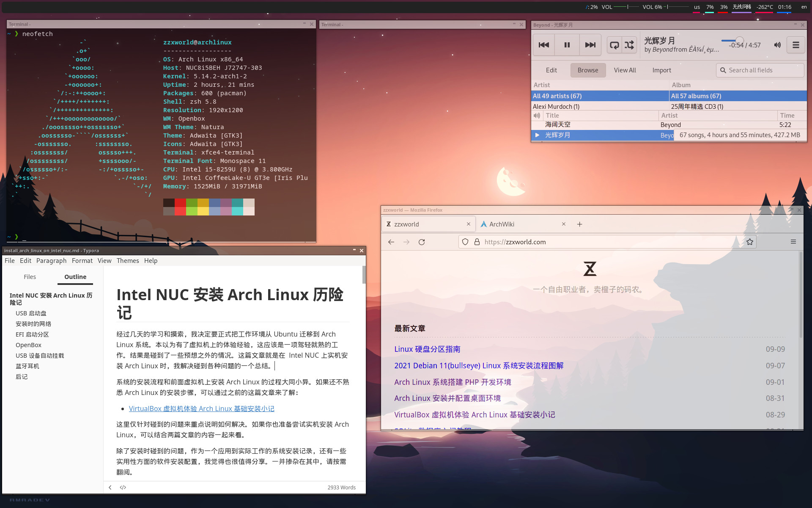
Task: Mute audio via the speaker icon in Rhythmbox
Action: tap(777, 45)
